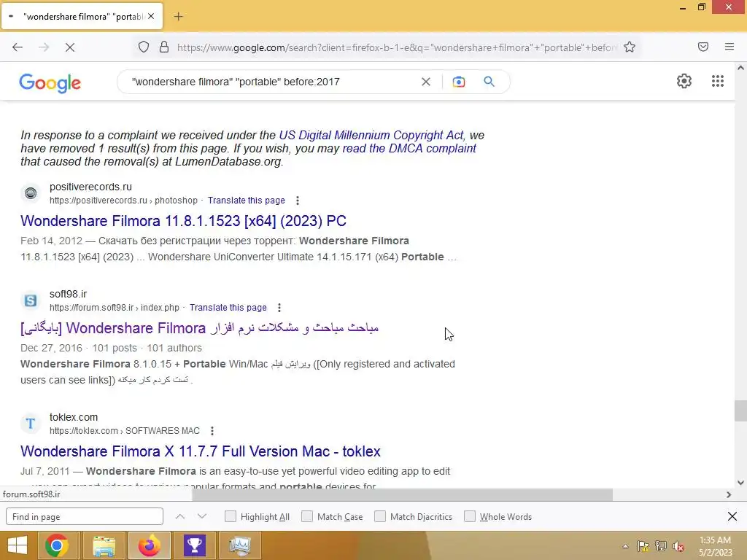Click the toklex.com site name
The image size is (747, 560).
coord(74,417)
